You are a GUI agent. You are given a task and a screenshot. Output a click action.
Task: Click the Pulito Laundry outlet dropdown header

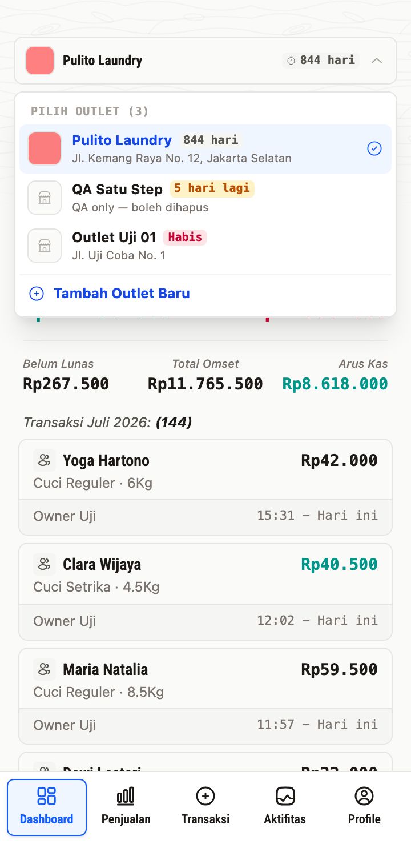click(x=205, y=61)
